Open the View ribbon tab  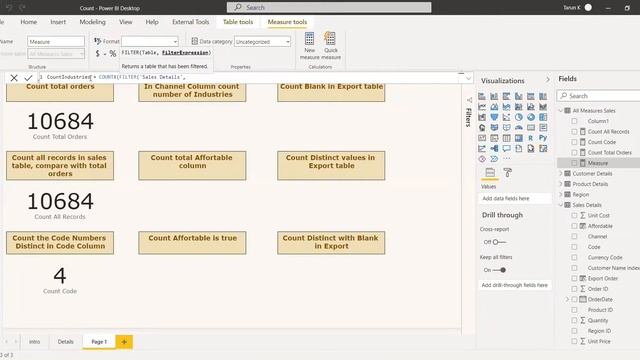point(126,22)
